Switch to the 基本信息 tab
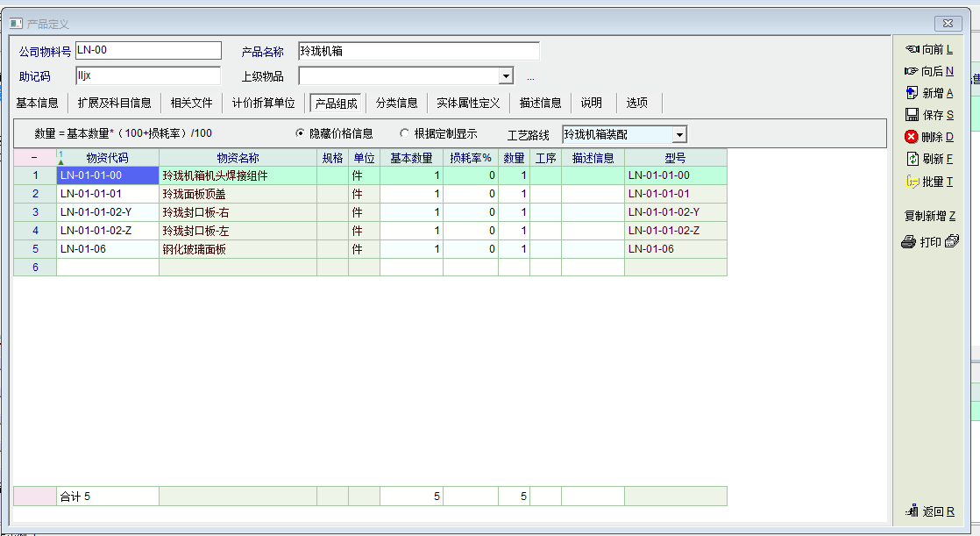Screen dimensions: 980x536 [38, 103]
